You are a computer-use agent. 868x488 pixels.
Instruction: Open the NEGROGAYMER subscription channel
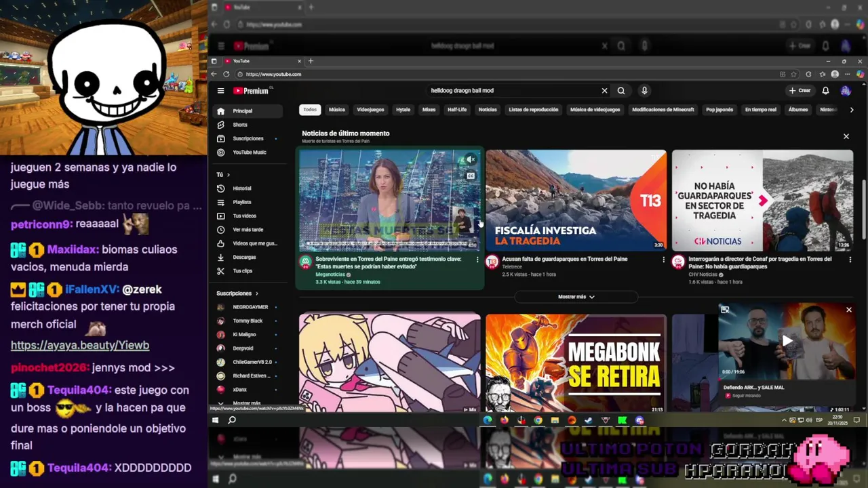pyautogui.click(x=247, y=307)
